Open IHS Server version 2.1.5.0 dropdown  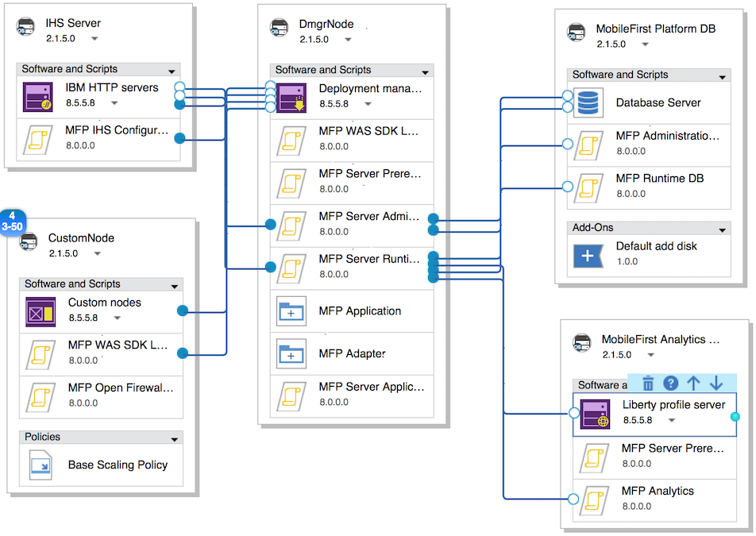pos(94,39)
